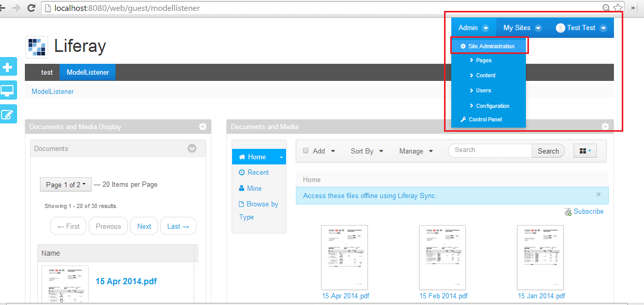
Task: Click in the documents Search field
Action: tap(490, 150)
